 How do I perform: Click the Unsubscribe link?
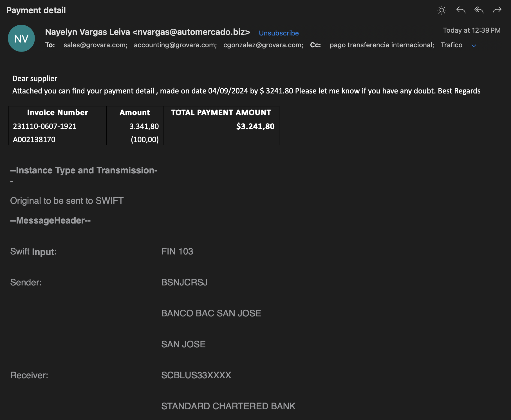click(279, 33)
